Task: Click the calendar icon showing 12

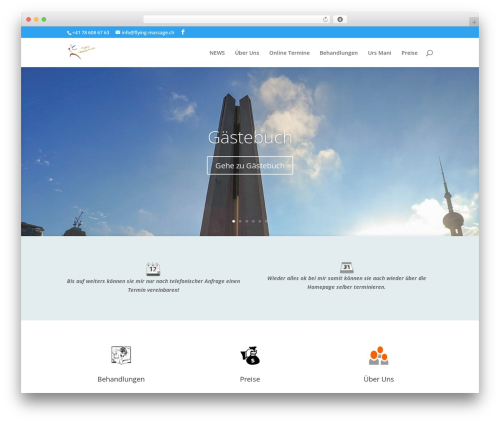Action: click(153, 269)
